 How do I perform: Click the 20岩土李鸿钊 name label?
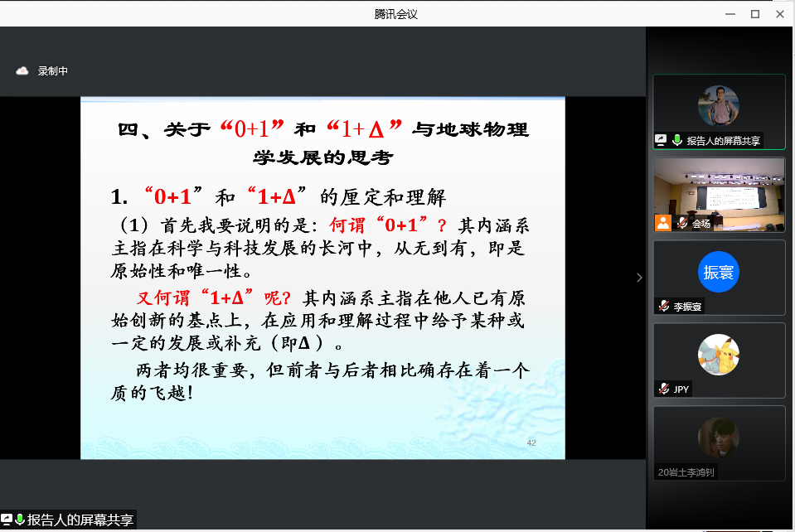point(686,472)
